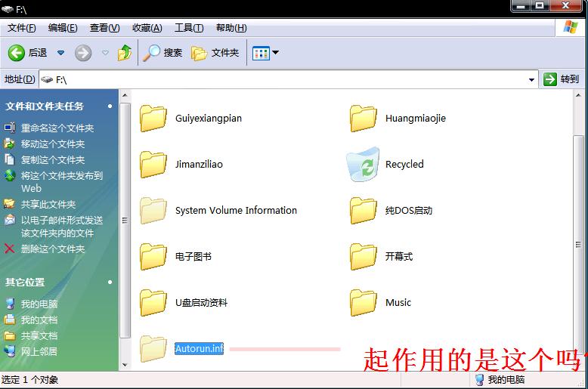Viewport: 588px width, 389px height.
Task: Click the Views grid icon
Action: coord(261,53)
